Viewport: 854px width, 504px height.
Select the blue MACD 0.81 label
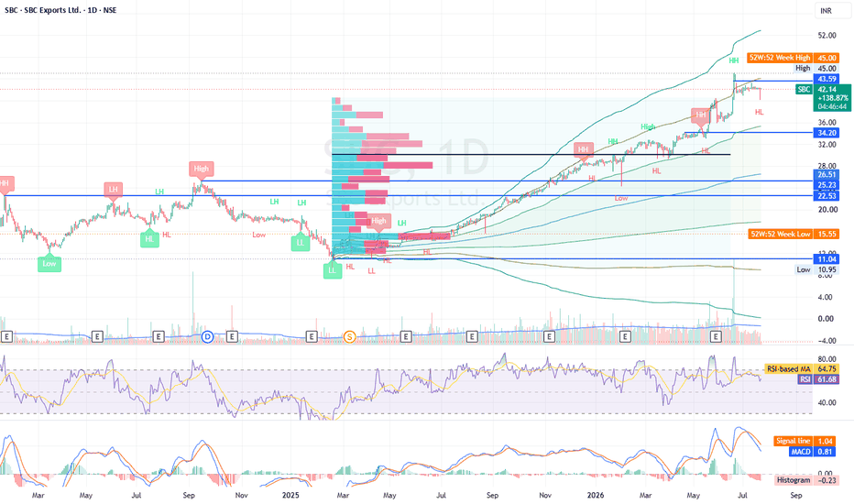(814, 452)
